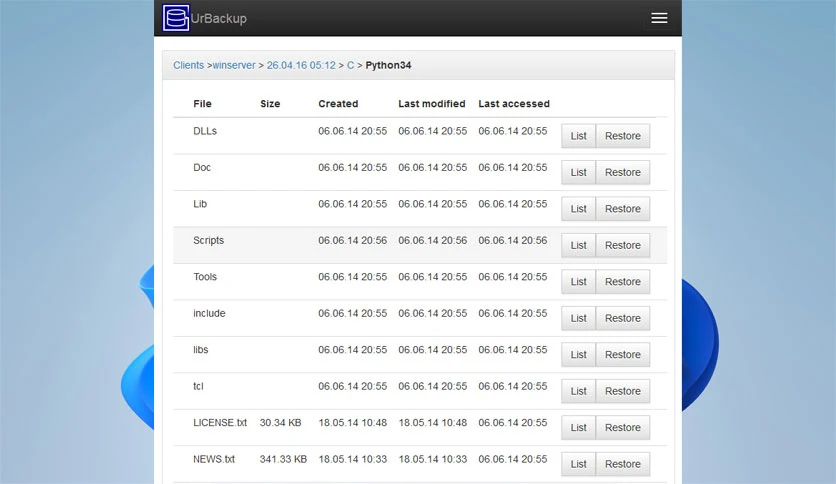
Task: Restore the Tools folder
Action: click(x=623, y=281)
